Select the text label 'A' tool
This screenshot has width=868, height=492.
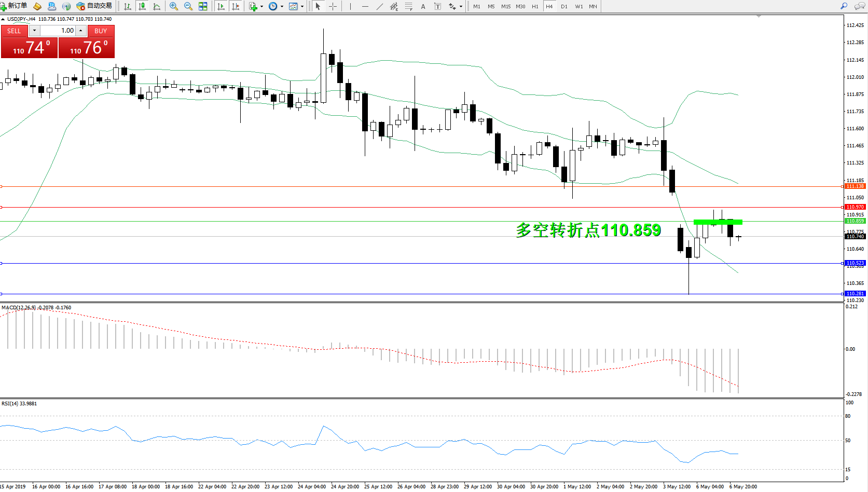tap(423, 6)
